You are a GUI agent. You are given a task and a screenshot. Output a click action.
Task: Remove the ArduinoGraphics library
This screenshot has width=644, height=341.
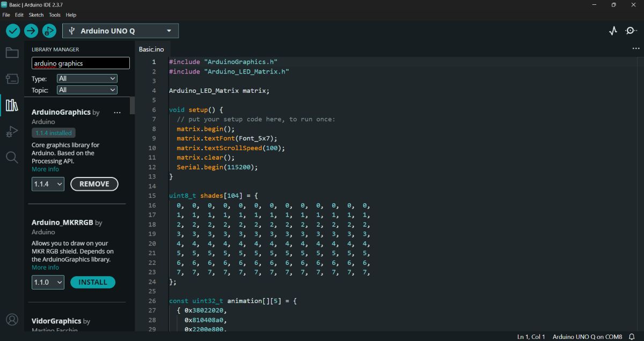point(94,184)
